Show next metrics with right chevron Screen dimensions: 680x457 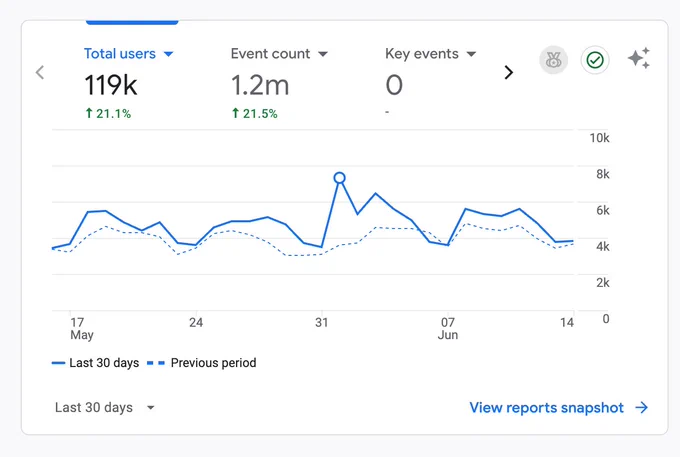[x=509, y=72]
